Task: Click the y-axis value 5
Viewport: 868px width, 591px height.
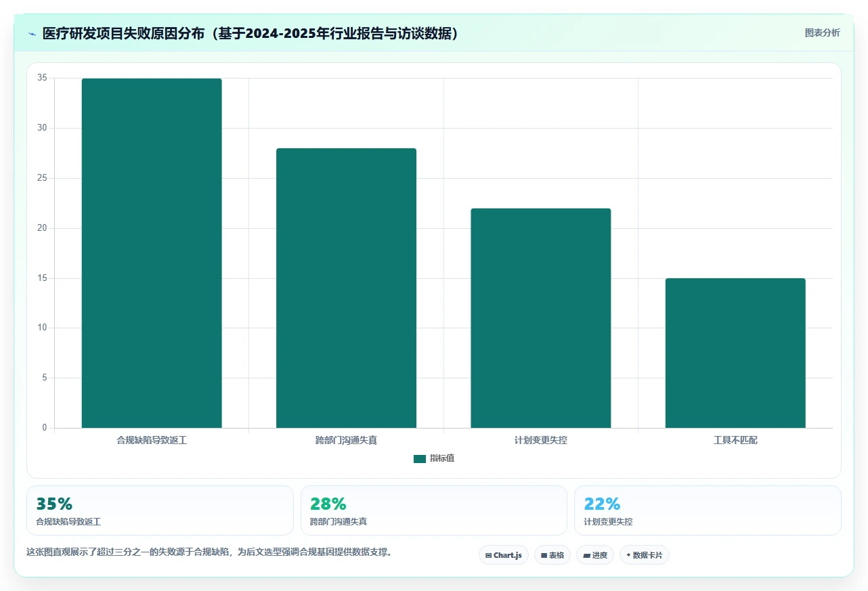Action: coord(45,378)
